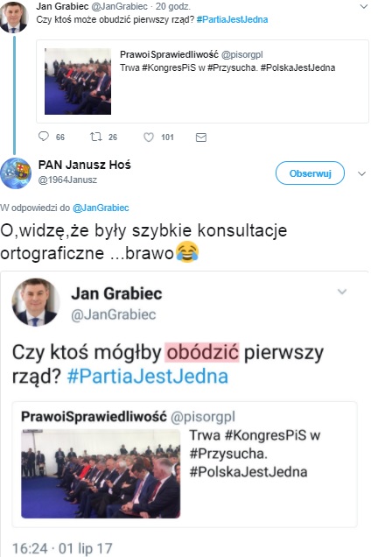Open the @JanGrabiec reply mention link
The width and height of the screenshot is (392, 557).
pyautogui.click(x=101, y=208)
